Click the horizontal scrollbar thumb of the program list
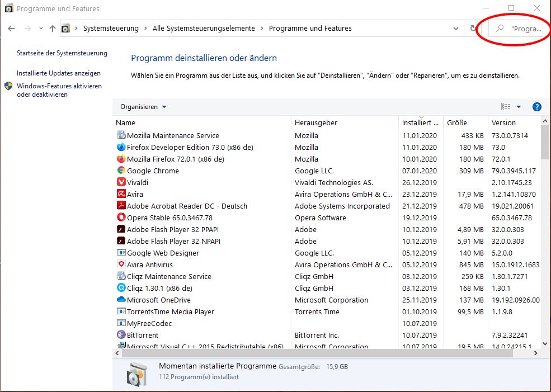Viewport: 551px width, 392px height. click(317, 353)
